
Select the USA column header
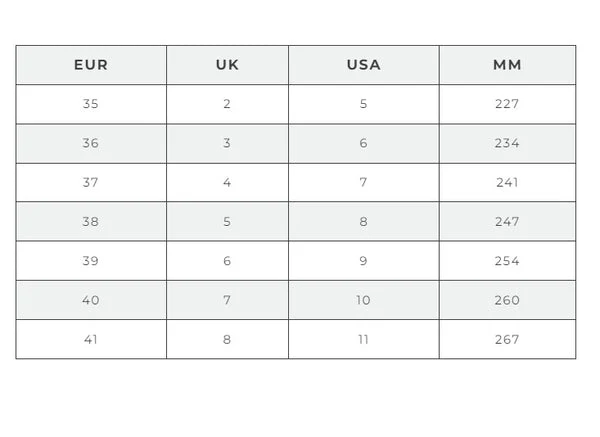(363, 65)
